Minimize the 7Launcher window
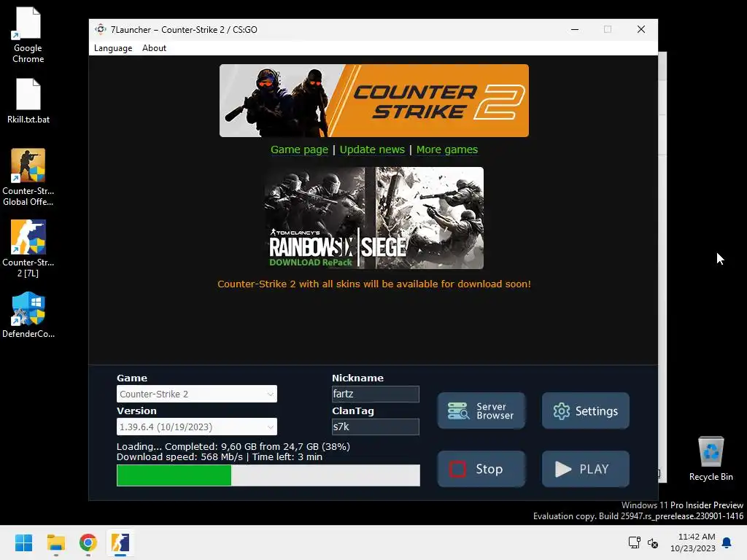This screenshot has height=560, width=747. pos(575,29)
